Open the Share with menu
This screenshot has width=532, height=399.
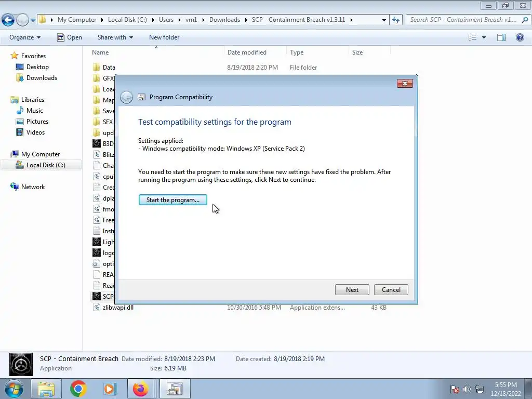point(115,37)
